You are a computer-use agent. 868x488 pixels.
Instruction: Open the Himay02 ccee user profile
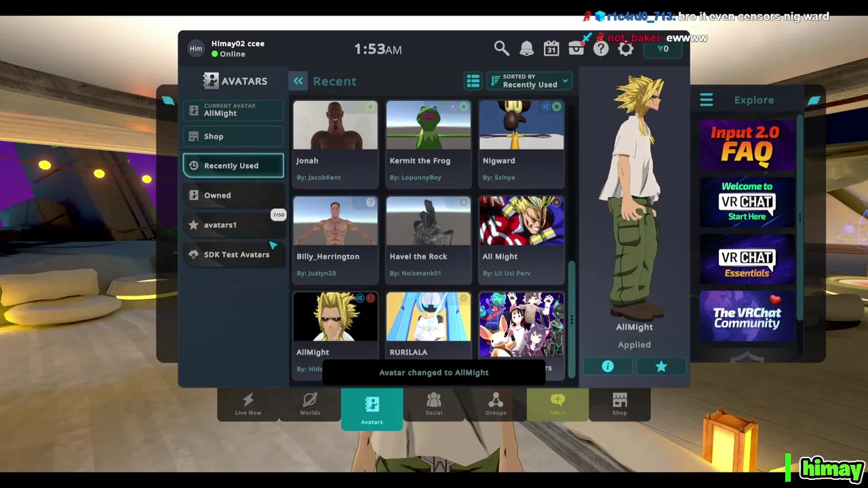(237, 43)
